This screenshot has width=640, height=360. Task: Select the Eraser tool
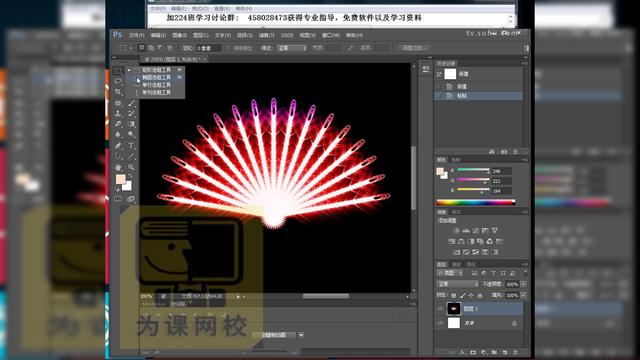pos(118,124)
